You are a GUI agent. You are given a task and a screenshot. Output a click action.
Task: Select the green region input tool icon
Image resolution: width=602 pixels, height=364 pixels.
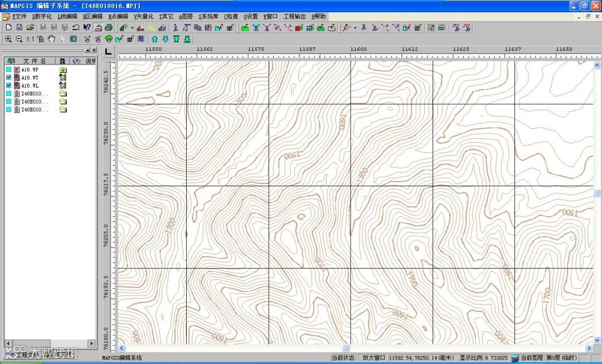pos(245,28)
